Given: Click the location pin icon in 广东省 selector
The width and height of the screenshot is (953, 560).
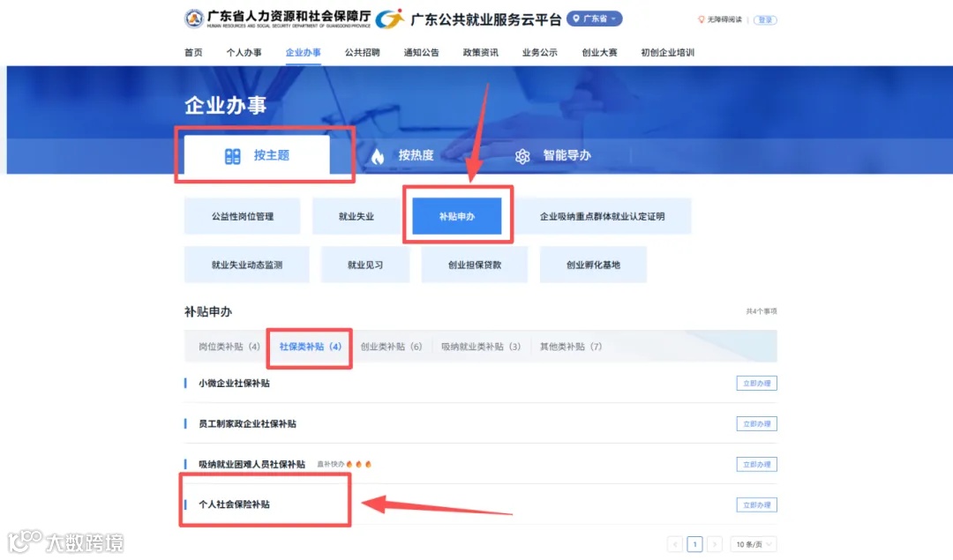Looking at the screenshot, I should 576,19.
